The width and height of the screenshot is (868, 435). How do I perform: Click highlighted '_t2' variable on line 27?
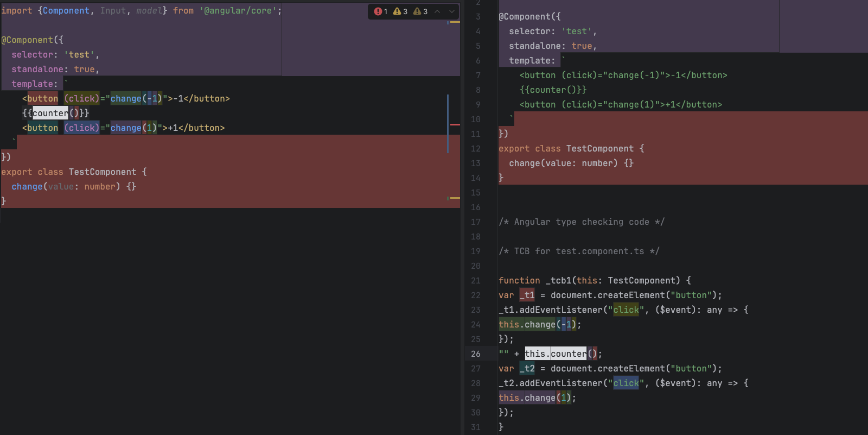pos(527,368)
